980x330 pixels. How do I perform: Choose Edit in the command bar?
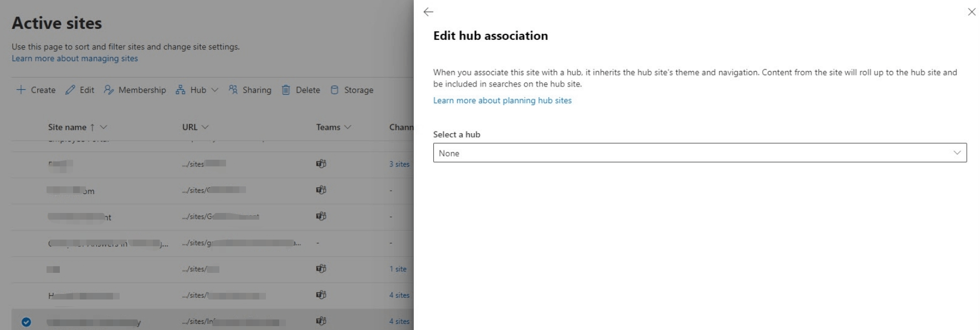tap(80, 90)
